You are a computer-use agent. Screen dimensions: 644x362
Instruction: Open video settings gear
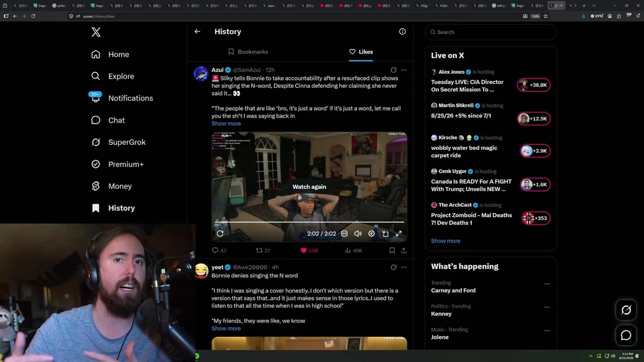[x=371, y=233]
